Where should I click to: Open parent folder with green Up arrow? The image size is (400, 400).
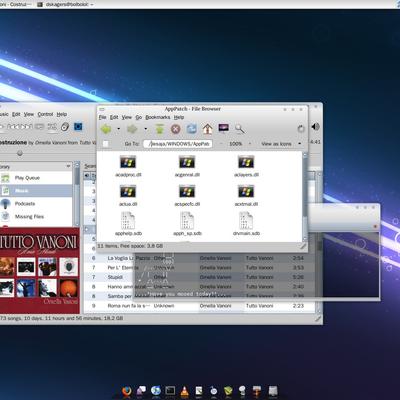160,129
